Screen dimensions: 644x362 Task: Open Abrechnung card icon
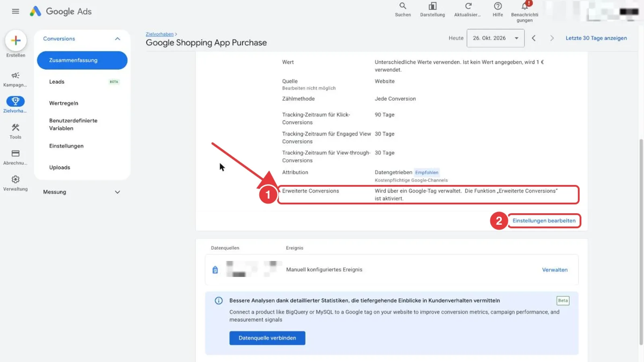(x=15, y=153)
